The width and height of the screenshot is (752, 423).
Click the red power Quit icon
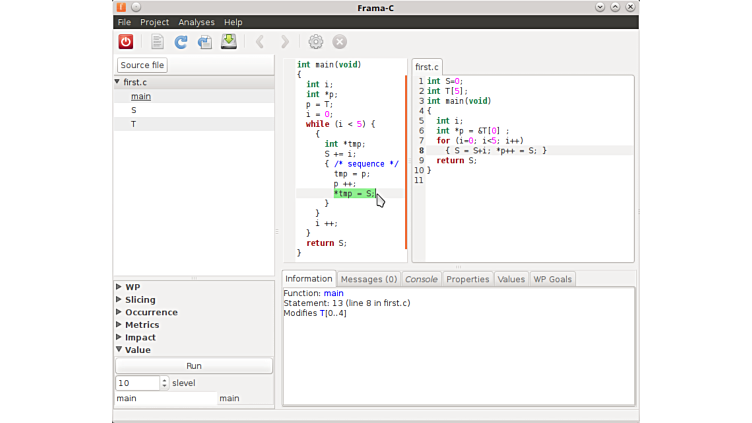(126, 42)
